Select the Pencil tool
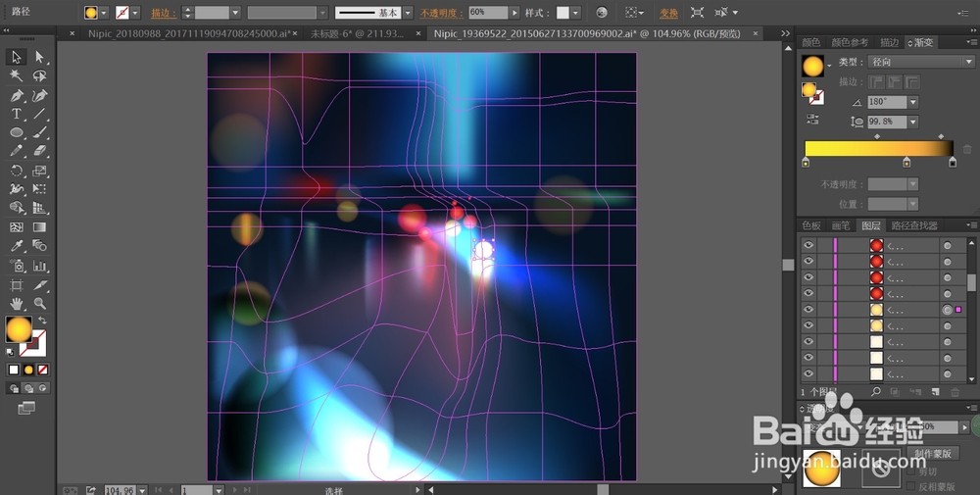 coord(17,151)
